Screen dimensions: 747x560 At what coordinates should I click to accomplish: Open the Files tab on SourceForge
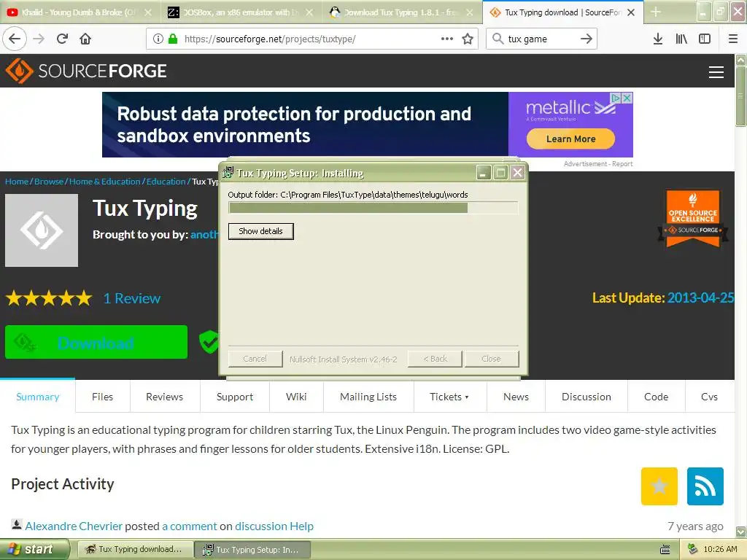point(102,397)
